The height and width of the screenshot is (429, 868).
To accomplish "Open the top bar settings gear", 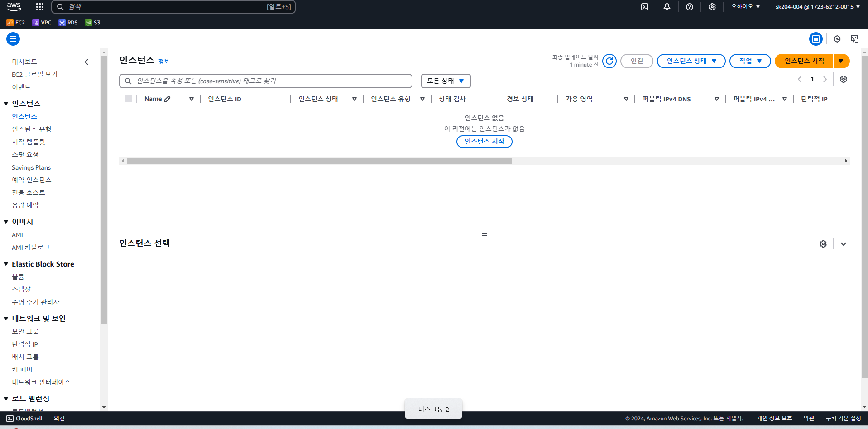I will point(712,7).
